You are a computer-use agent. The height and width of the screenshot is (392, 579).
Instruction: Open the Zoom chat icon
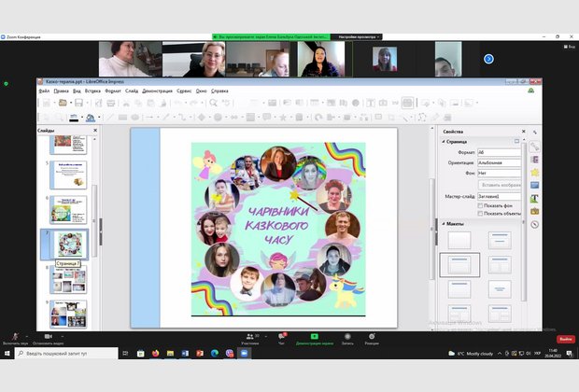point(281,338)
